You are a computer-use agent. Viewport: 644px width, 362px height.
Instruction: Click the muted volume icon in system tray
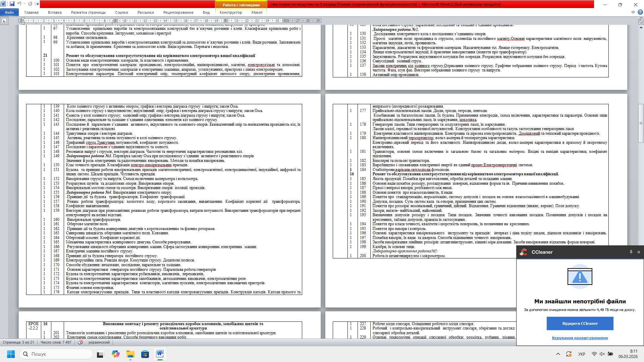[602, 354]
